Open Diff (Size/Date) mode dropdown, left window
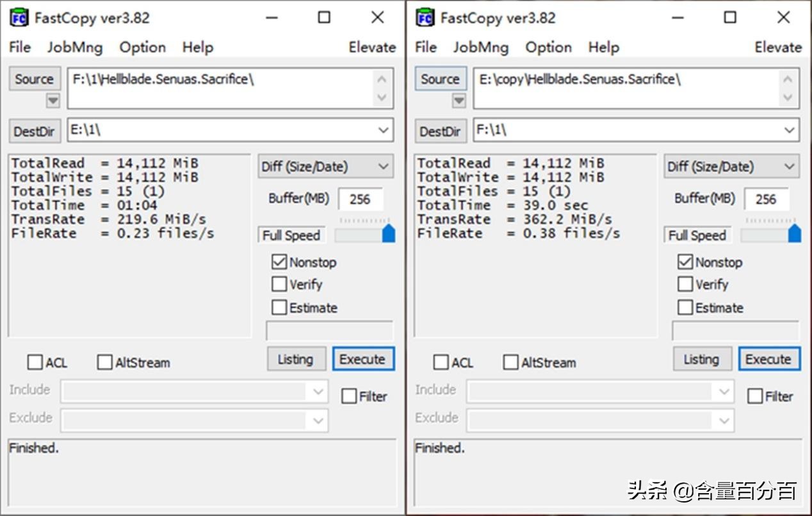 click(325, 167)
